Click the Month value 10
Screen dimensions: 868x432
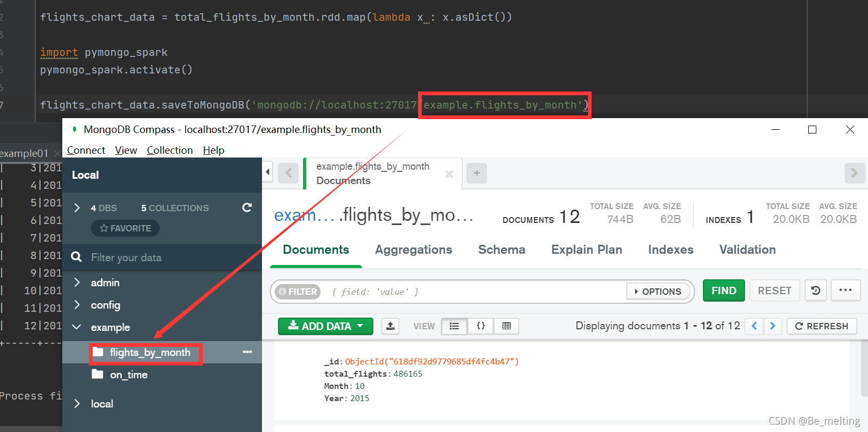point(360,386)
